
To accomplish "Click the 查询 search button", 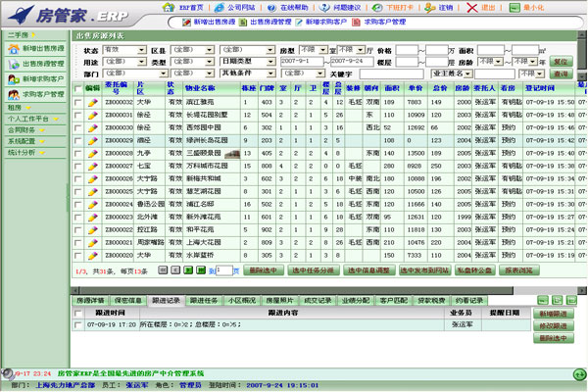I will pos(560,73).
